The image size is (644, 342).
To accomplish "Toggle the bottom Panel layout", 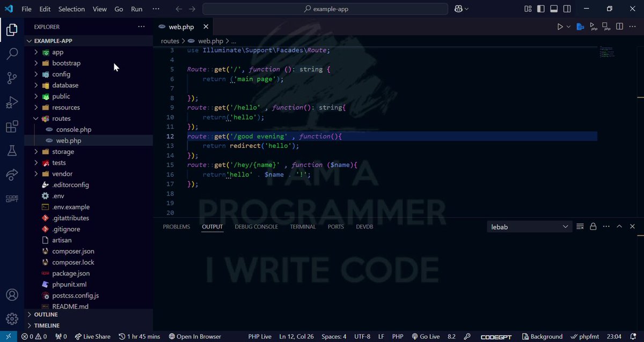I will pyautogui.click(x=554, y=9).
